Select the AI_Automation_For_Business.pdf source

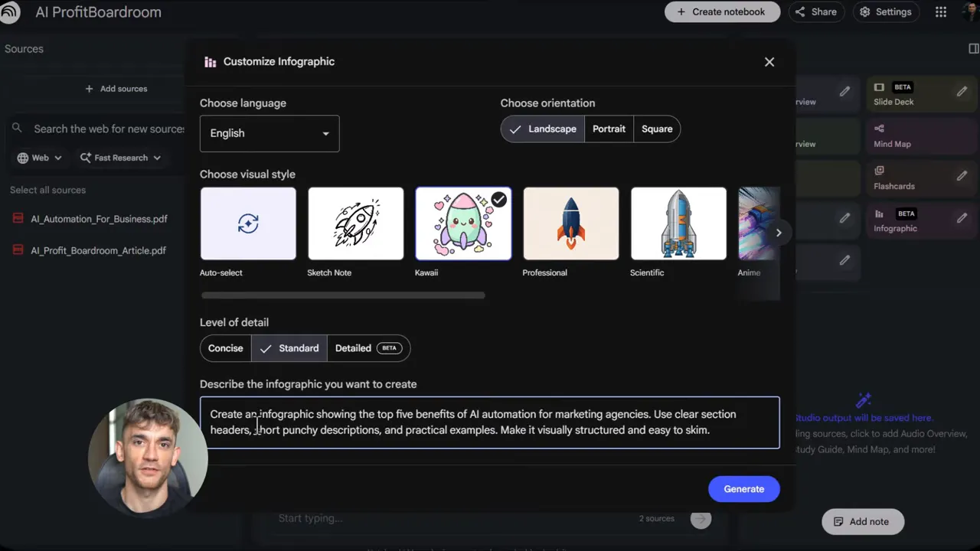click(x=99, y=219)
